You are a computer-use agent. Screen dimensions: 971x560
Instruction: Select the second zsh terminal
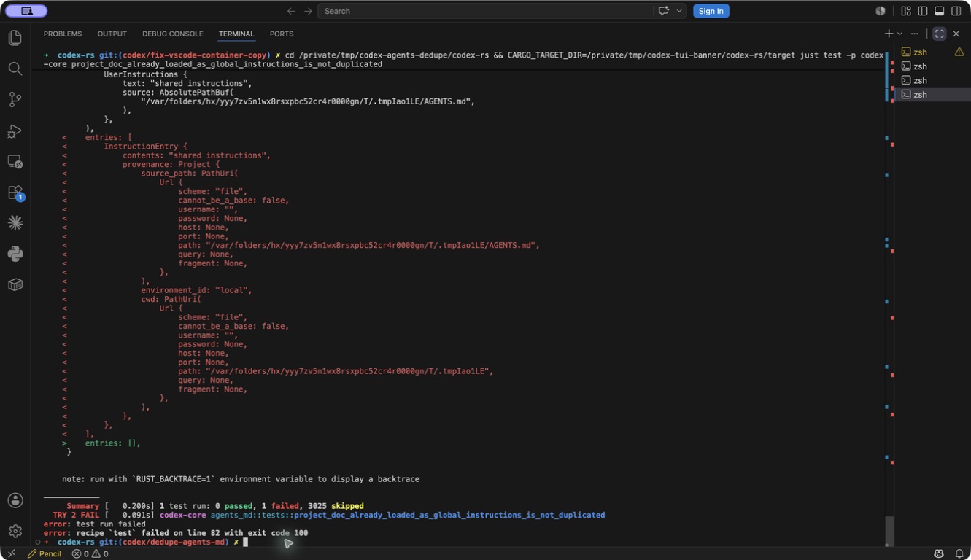[932, 66]
